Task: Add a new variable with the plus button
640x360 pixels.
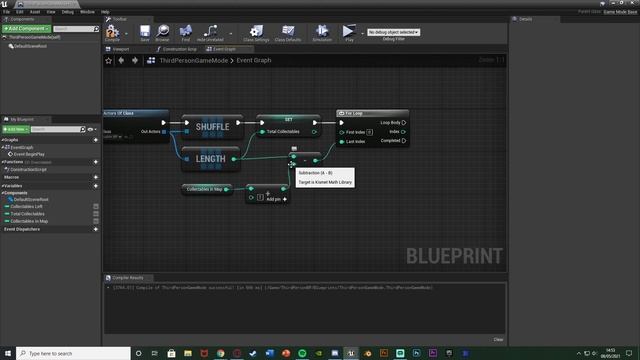Action: point(96,186)
